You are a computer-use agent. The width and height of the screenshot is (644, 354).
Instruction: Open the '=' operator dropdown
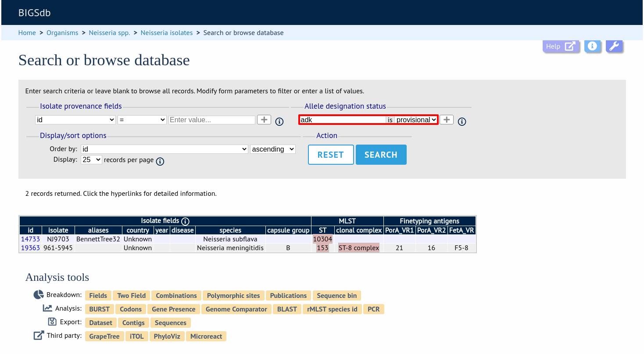[142, 120]
